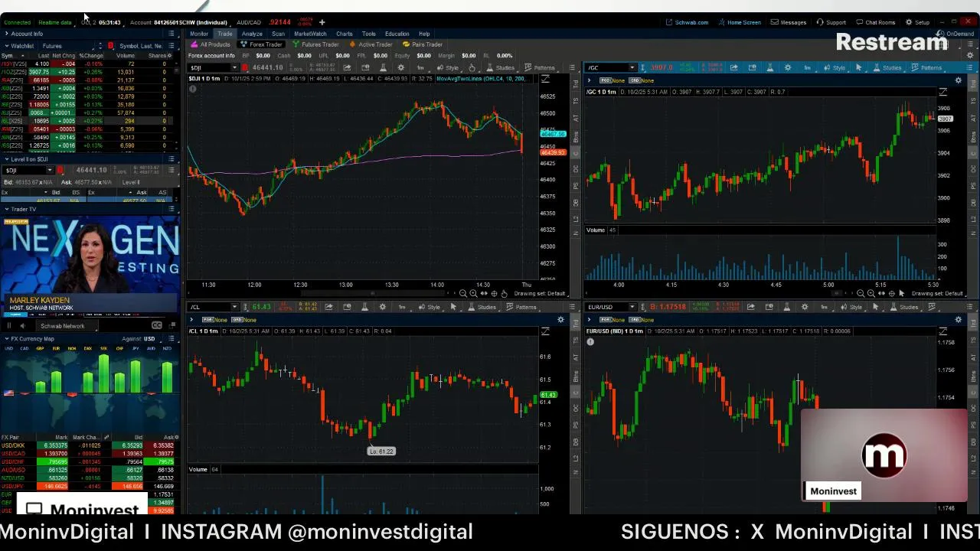Open settings gear on EUR/USD chart toolbar
980x551 pixels.
point(805,307)
